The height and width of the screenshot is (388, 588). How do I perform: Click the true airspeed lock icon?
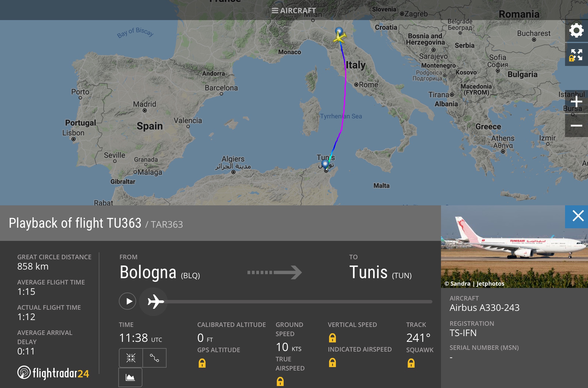[x=280, y=381]
